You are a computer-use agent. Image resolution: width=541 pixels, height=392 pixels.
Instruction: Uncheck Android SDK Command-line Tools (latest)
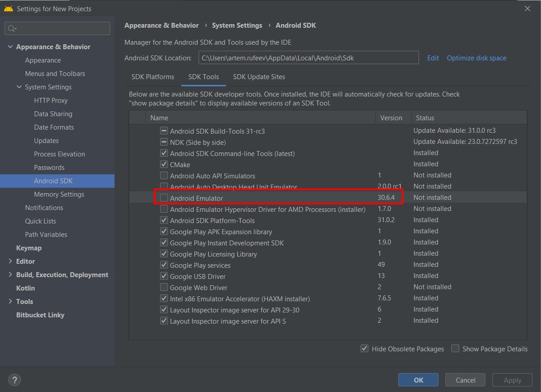tap(164, 153)
